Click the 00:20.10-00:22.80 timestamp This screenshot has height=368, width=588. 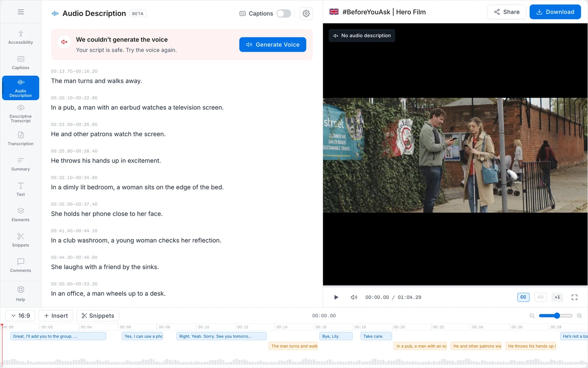click(x=74, y=98)
